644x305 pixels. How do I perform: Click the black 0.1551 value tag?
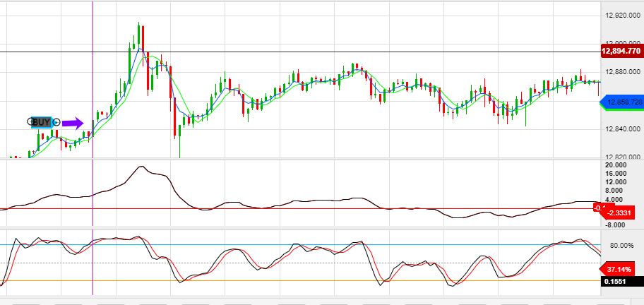click(620, 281)
